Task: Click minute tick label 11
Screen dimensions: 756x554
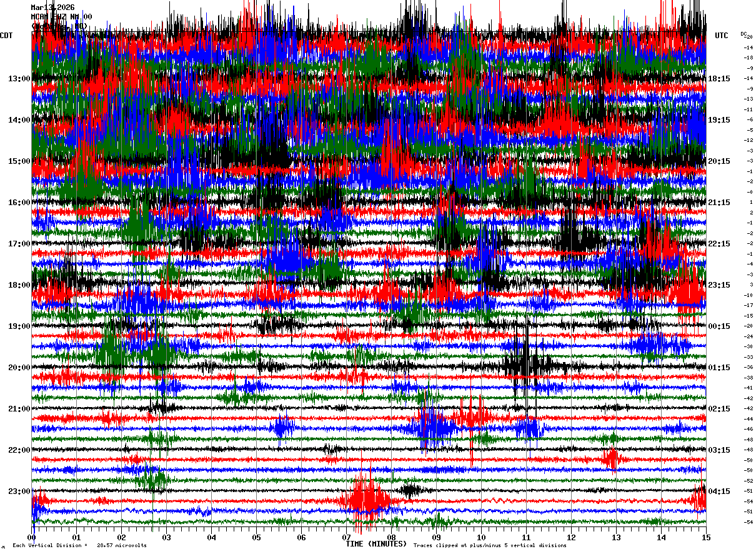Action: coord(526,537)
